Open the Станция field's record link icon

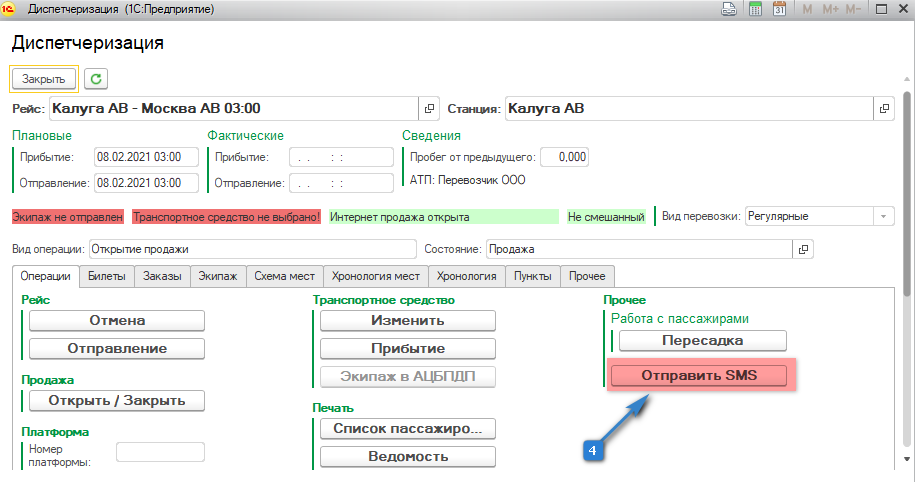pos(883,108)
